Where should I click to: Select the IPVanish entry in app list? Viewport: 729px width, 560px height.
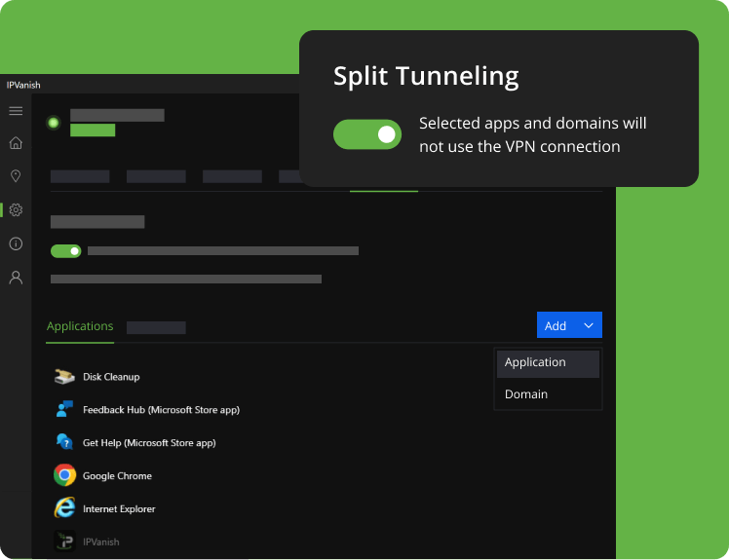click(x=100, y=541)
